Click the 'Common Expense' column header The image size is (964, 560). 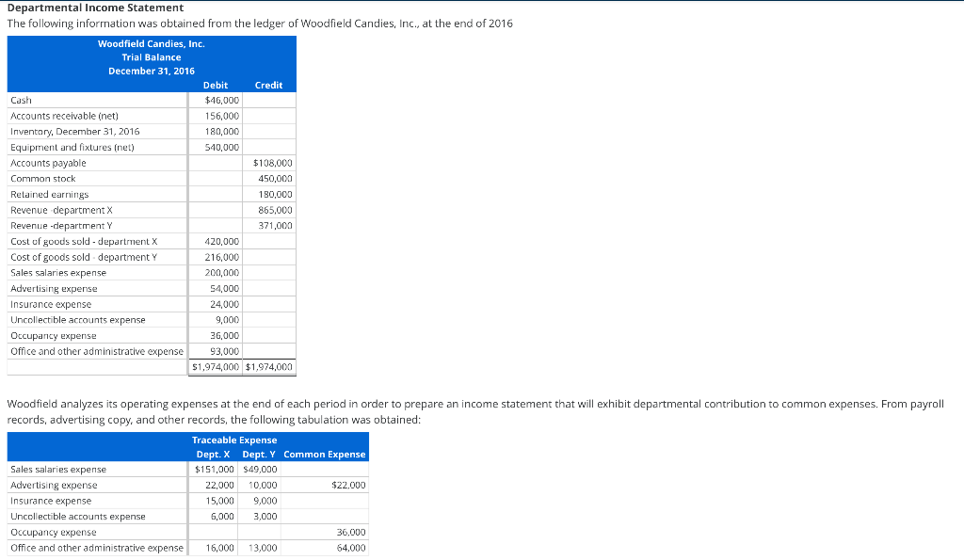(x=325, y=455)
